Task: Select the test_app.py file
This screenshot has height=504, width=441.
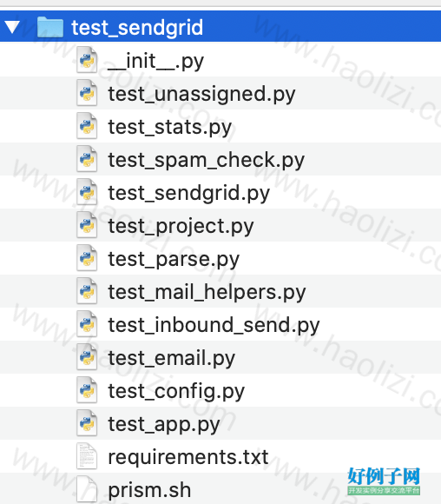Action: 220,423
